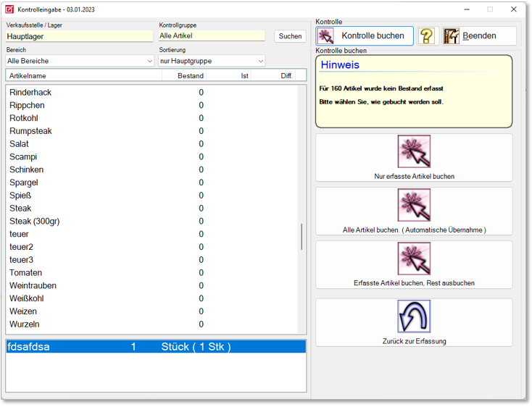This screenshot has width=532, height=407.
Task: Click the Bestand column header
Action: [x=184, y=75]
